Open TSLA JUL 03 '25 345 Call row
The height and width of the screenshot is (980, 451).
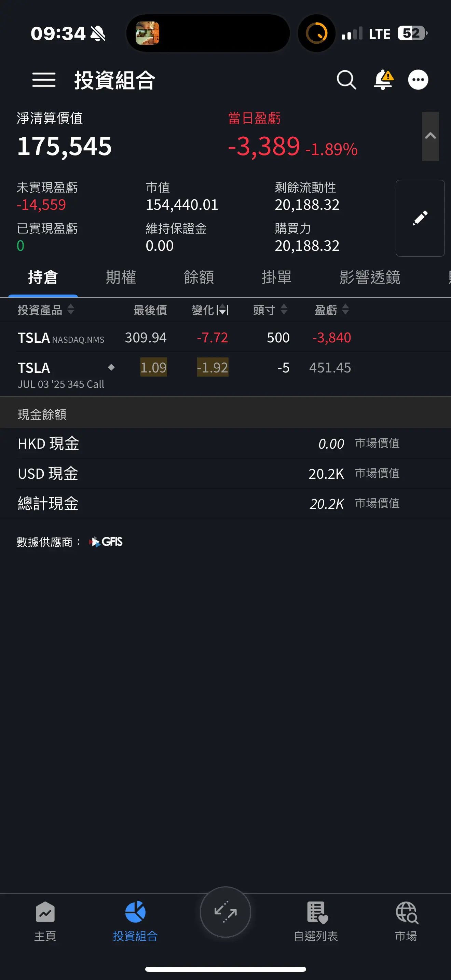point(225,375)
